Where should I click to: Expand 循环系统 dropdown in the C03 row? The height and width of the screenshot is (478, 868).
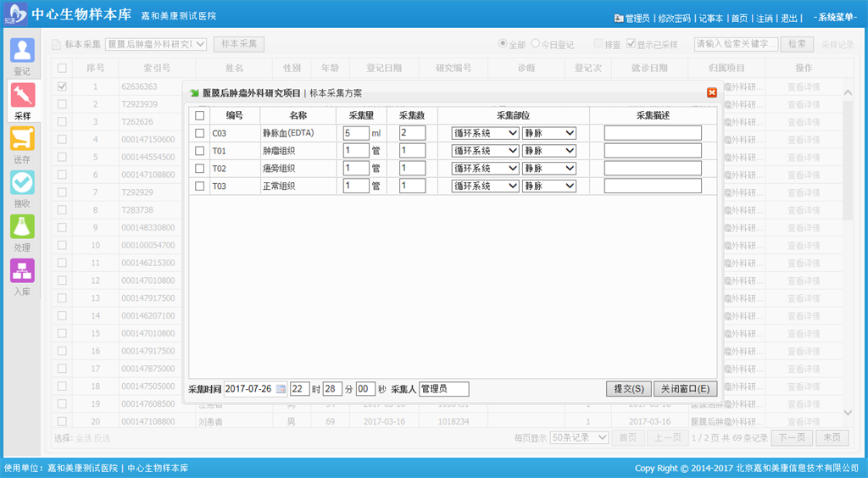coord(486,133)
